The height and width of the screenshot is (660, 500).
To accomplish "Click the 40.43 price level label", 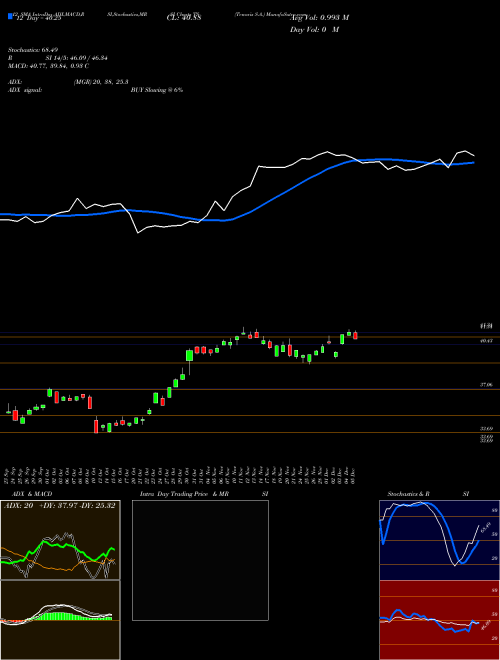I will click(486, 341).
